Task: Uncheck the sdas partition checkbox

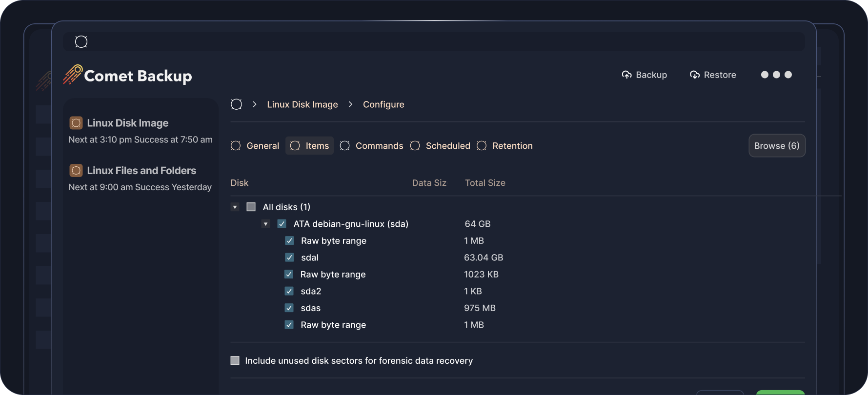Action: pos(289,308)
